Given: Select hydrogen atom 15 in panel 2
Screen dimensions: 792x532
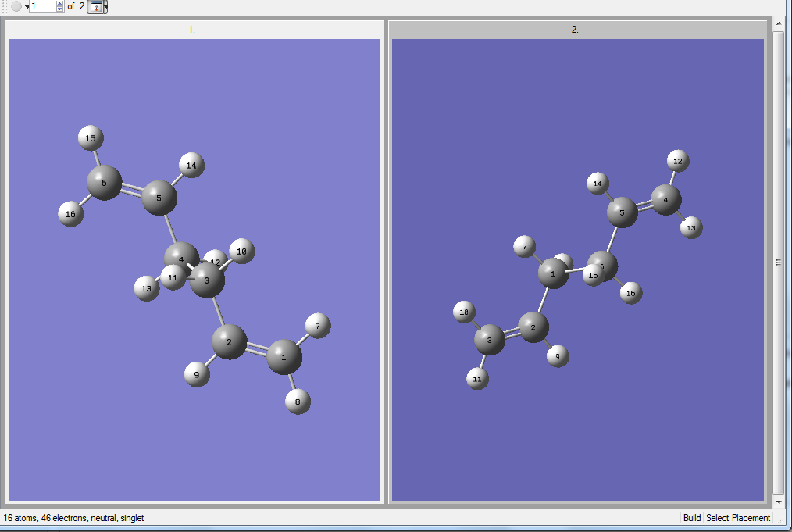Looking at the screenshot, I should pos(593,275).
